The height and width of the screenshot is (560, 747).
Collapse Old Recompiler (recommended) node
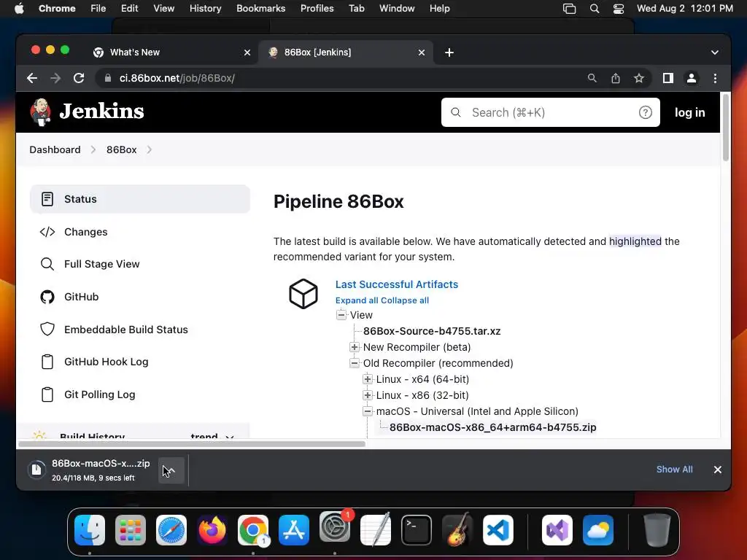[355, 363]
